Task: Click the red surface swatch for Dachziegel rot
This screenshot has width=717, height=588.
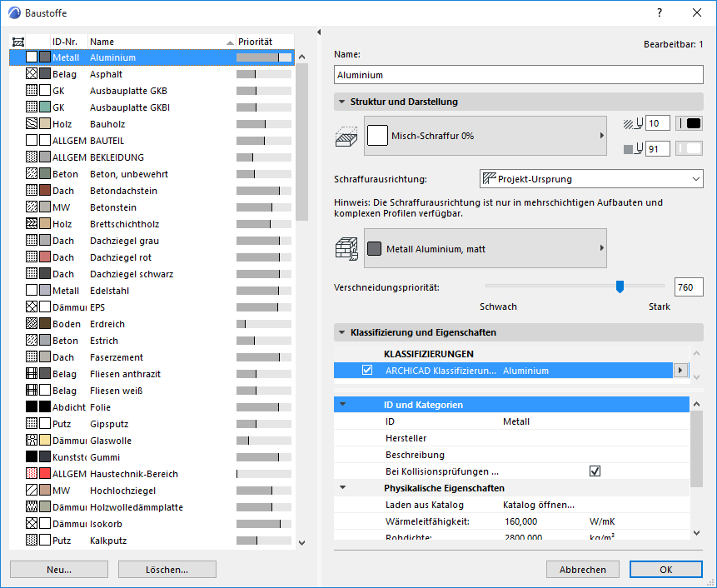Action: tap(45, 257)
